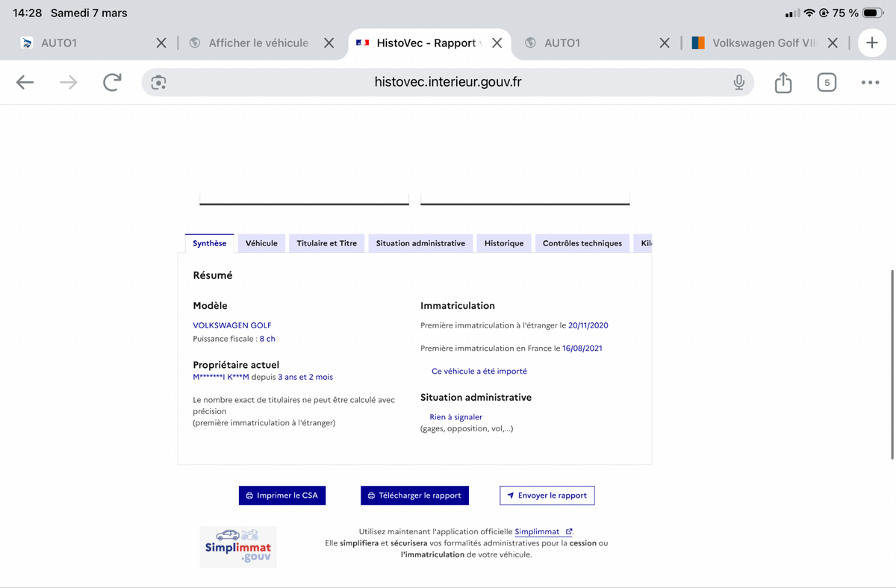The width and height of the screenshot is (896, 588).
Task: Open the three-dot browser menu
Action: [x=870, y=83]
